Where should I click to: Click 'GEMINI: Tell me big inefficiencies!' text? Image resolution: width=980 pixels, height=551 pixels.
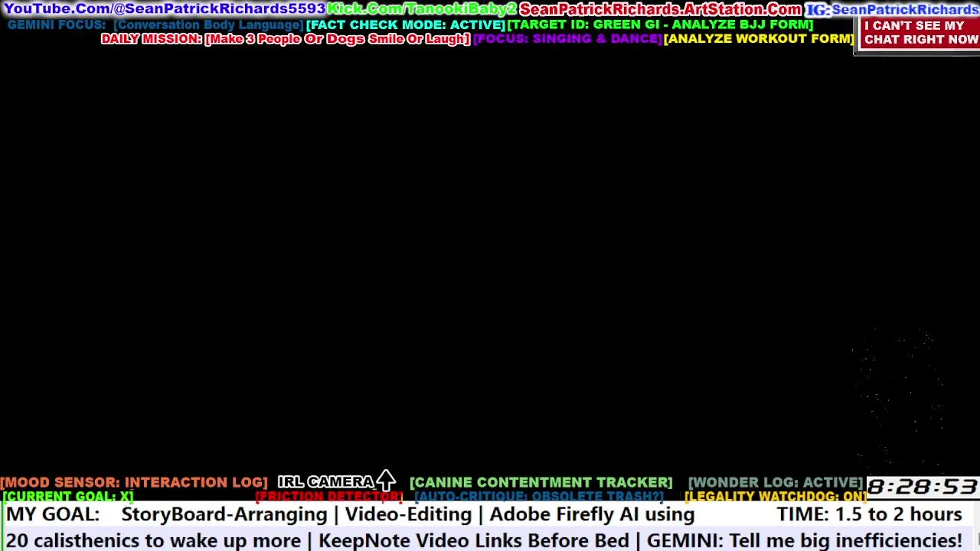click(x=804, y=541)
